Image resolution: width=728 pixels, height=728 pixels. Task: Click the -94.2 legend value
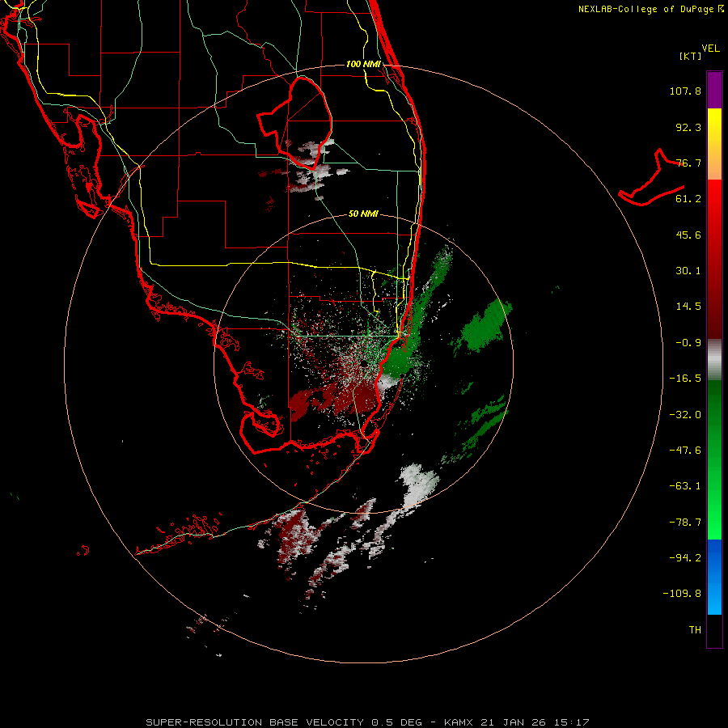[685, 558]
